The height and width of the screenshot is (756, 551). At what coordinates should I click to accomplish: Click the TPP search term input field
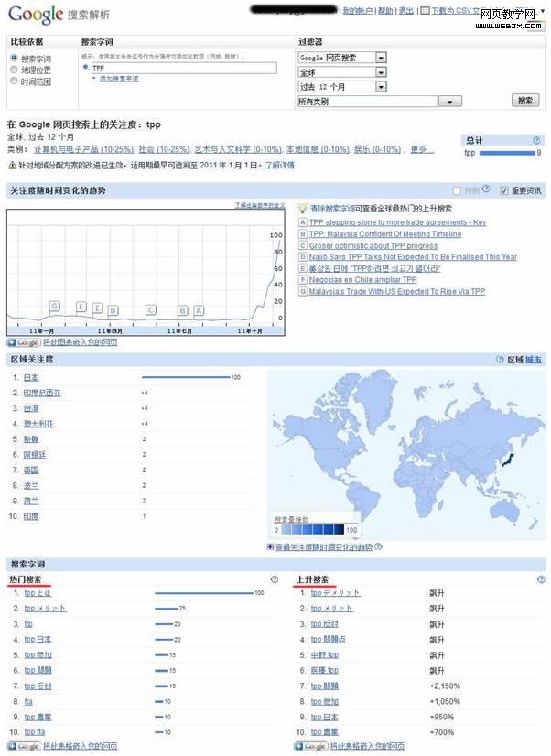(183, 68)
